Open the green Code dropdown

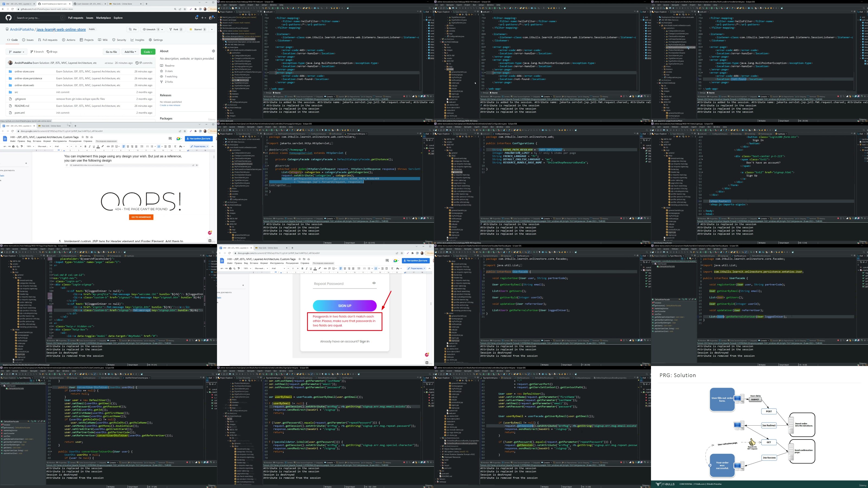click(148, 52)
